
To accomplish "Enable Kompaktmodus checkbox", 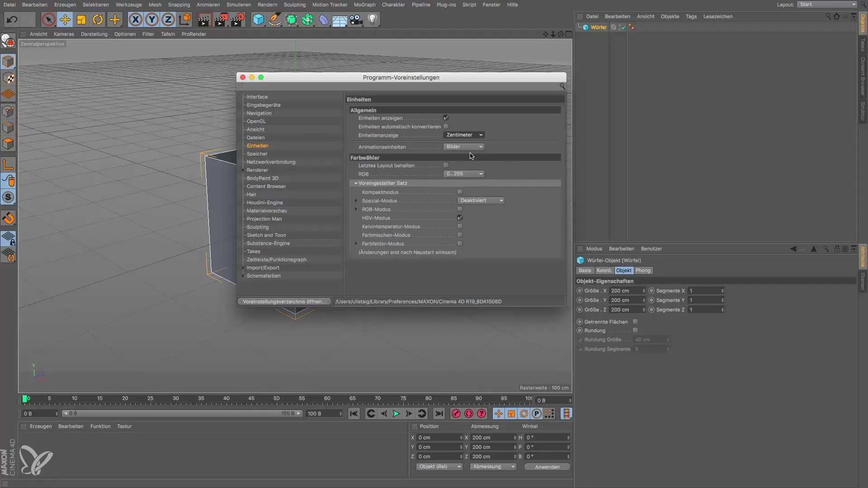I will 460,192.
